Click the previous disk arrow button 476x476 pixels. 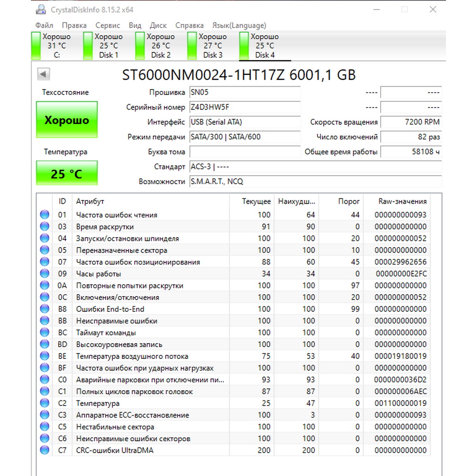[43, 74]
